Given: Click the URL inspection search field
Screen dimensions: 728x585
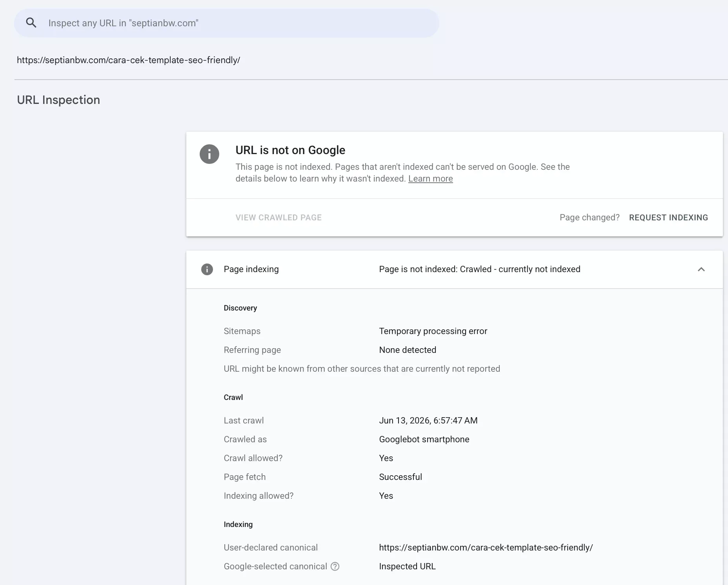Looking at the screenshot, I should (x=226, y=23).
